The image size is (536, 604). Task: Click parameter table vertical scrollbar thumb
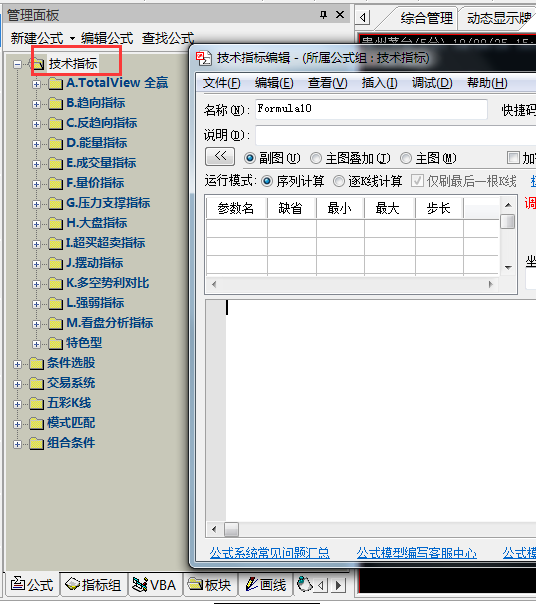pyautogui.click(x=508, y=222)
